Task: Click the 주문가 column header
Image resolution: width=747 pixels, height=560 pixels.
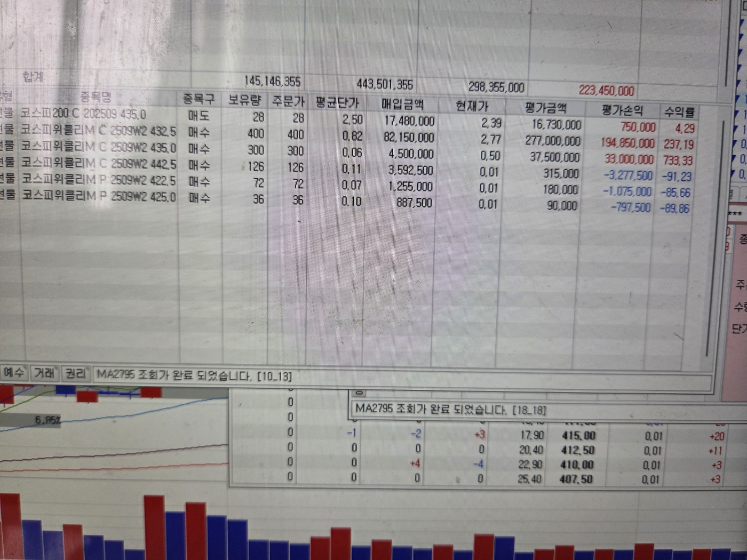Action: (288, 101)
